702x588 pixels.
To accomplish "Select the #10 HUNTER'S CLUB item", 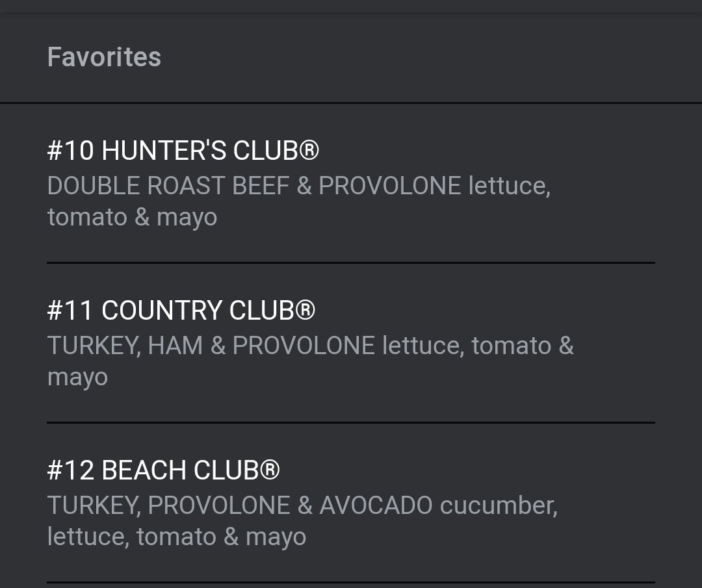I will point(351,183).
